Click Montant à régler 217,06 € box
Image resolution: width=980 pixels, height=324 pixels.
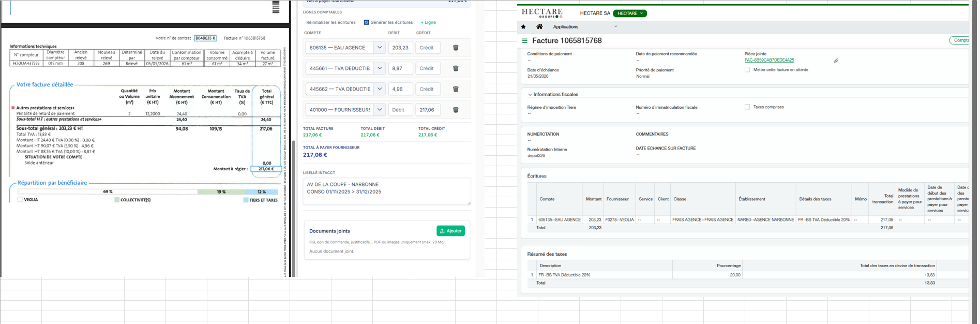(x=266, y=169)
